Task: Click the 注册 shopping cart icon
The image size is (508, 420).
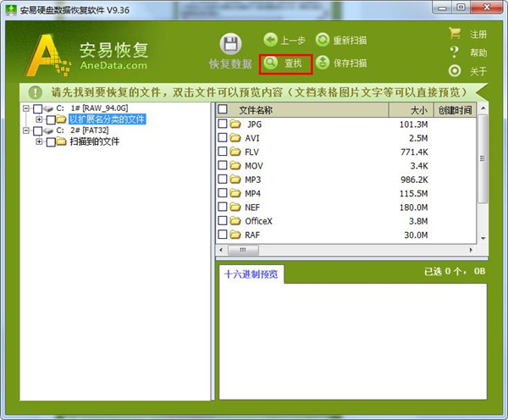Action: click(455, 33)
